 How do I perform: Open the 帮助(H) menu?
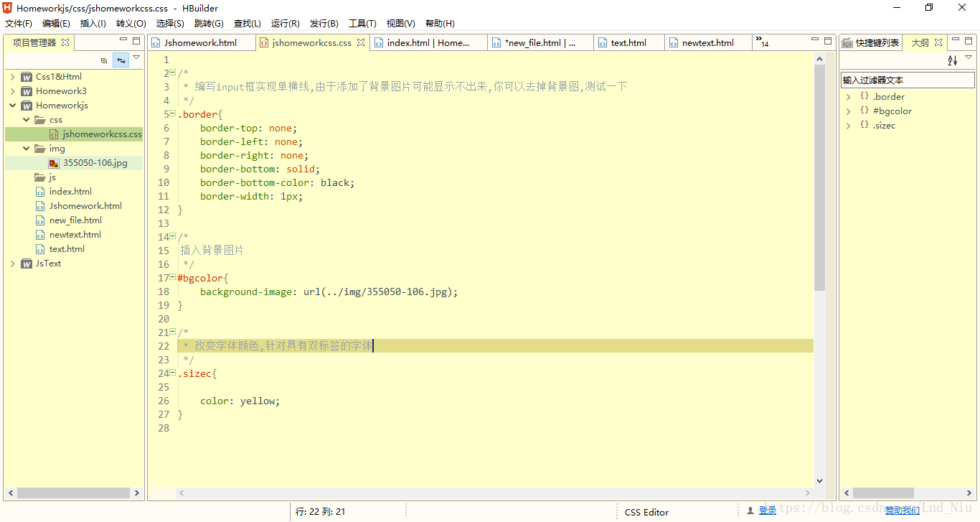[440, 24]
